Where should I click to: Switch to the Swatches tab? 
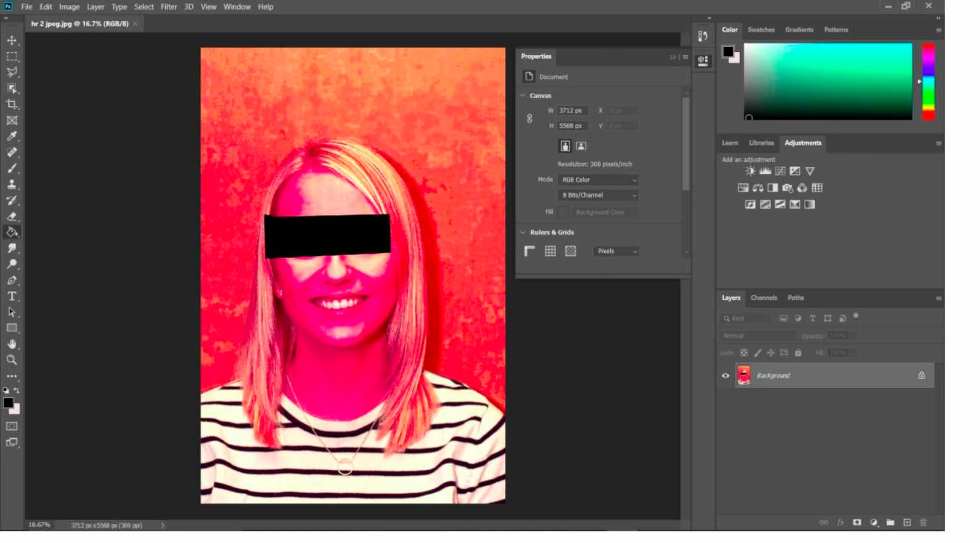point(760,30)
